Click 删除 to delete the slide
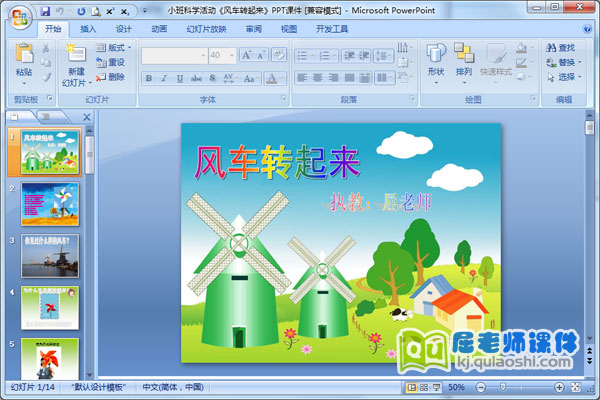Screen dimensions: 600x400 point(111,77)
